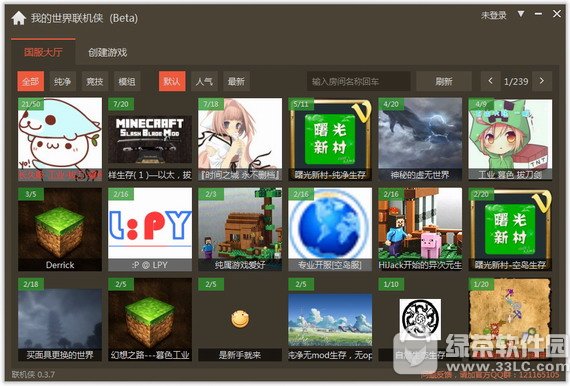Open the 1/20 treasure map room
The height and width of the screenshot is (386, 570).
coord(510,319)
